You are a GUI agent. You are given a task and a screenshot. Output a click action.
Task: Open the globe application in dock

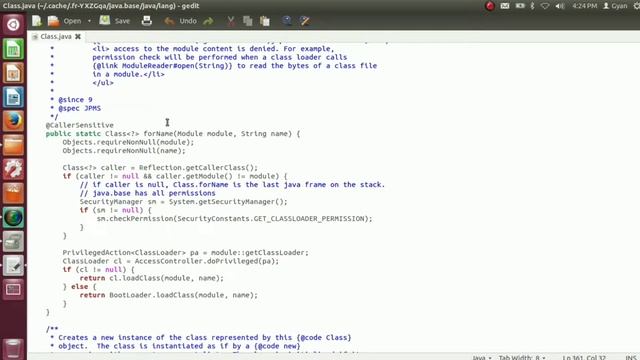pos(13,218)
